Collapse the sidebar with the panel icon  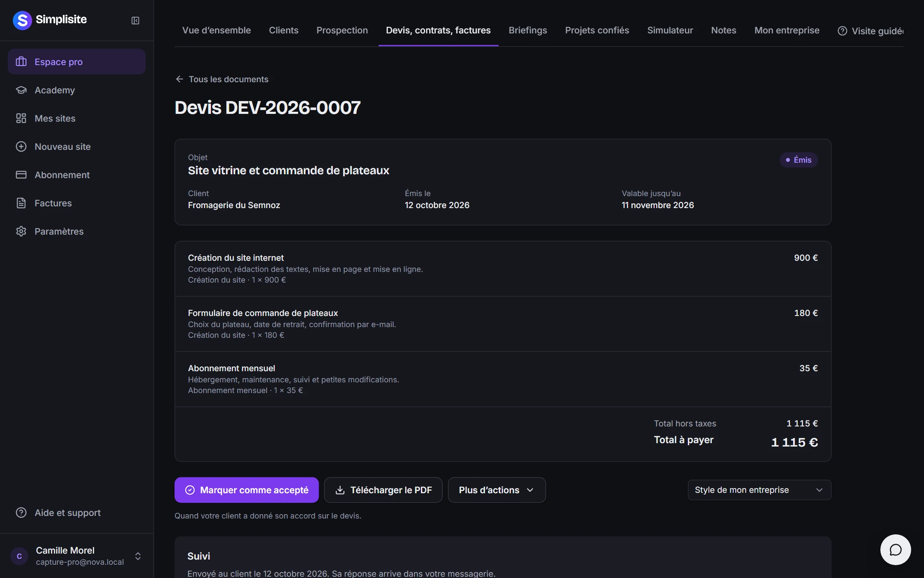[x=135, y=21]
